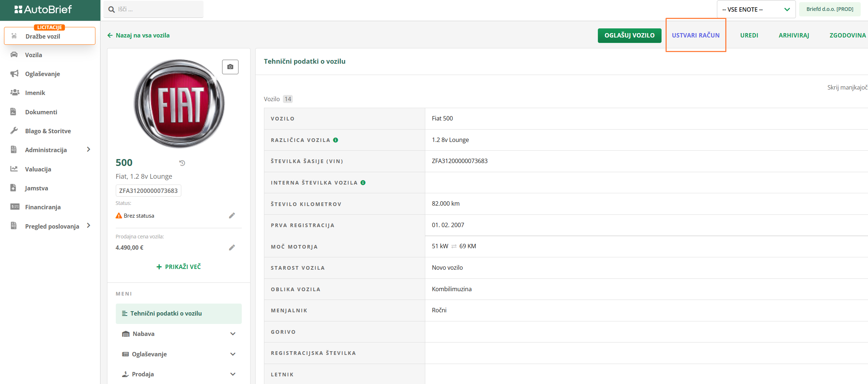868x384 pixels.
Task: Click the kW to KM conversion arrows
Action: point(454,246)
